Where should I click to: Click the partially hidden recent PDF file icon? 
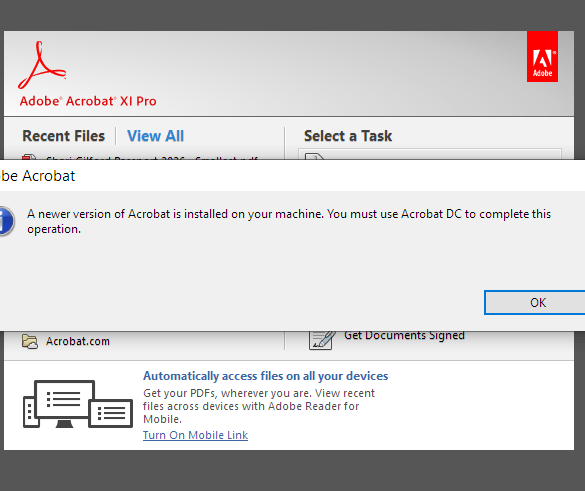(x=29, y=157)
